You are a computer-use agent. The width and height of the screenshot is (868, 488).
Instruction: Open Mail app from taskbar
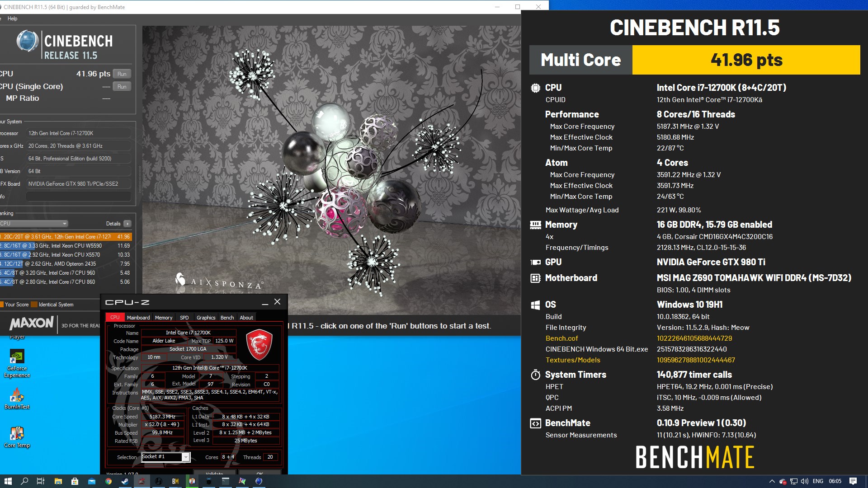coord(92,481)
